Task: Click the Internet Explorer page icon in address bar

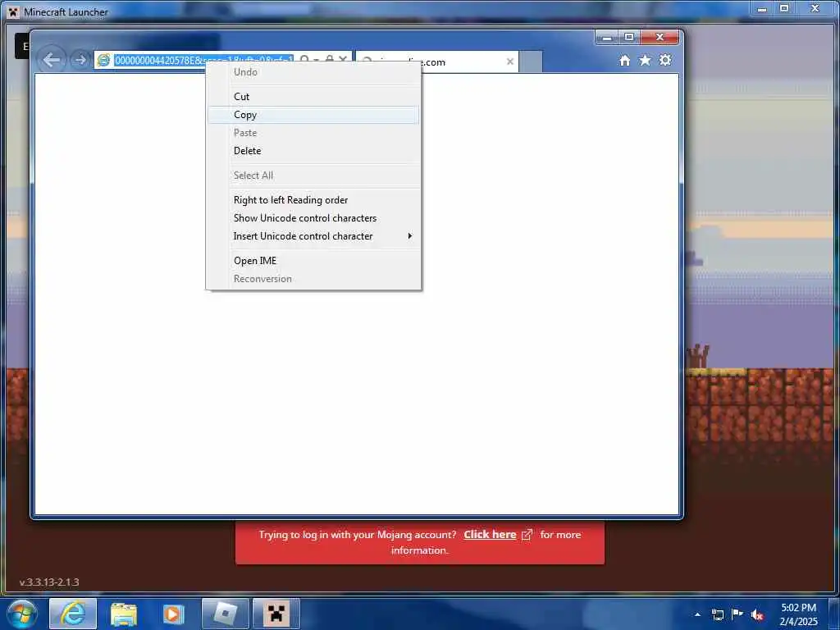Action: (x=104, y=60)
